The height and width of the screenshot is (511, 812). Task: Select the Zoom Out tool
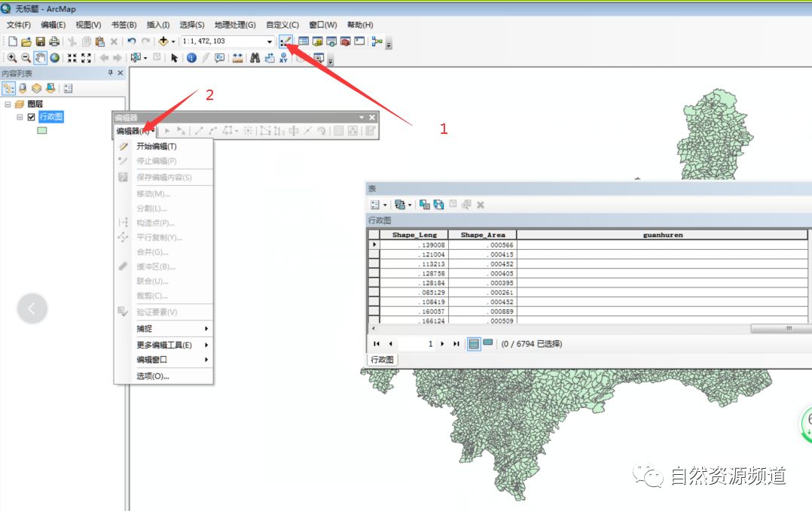tap(26, 58)
